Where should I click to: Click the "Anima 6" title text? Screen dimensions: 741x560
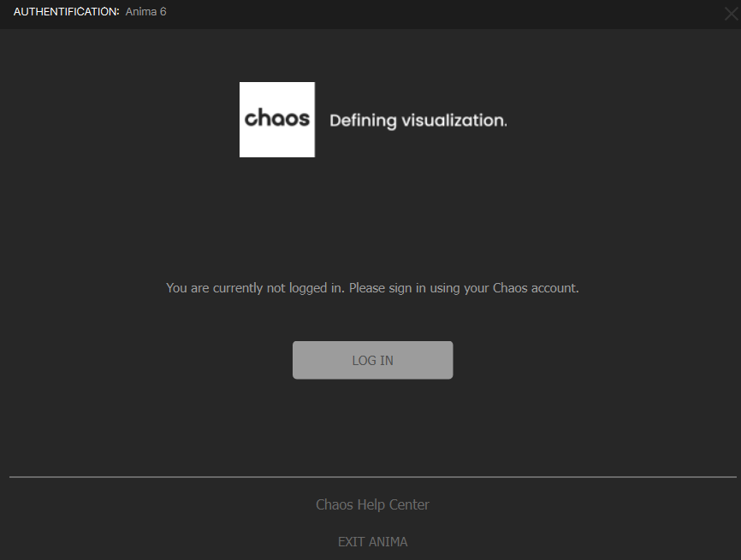(145, 12)
